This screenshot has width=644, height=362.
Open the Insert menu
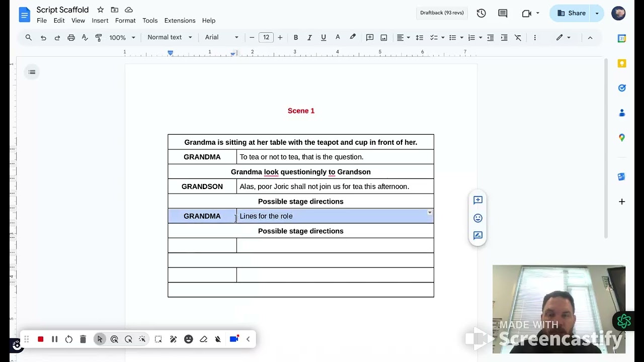tap(100, 21)
